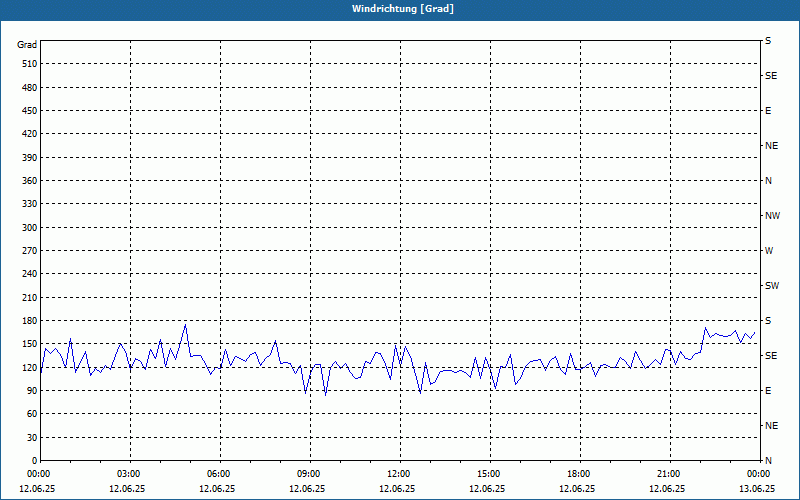Click the 21:00 time axis label
The height and width of the screenshot is (500, 800).
(x=670, y=474)
